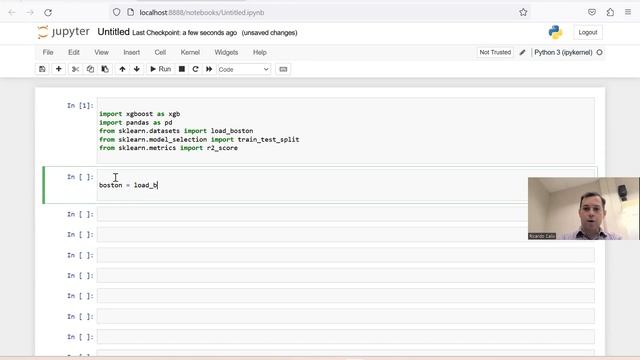Click the kernel idle circle indicator
The height and width of the screenshot is (360, 640).
coord(600,52)
